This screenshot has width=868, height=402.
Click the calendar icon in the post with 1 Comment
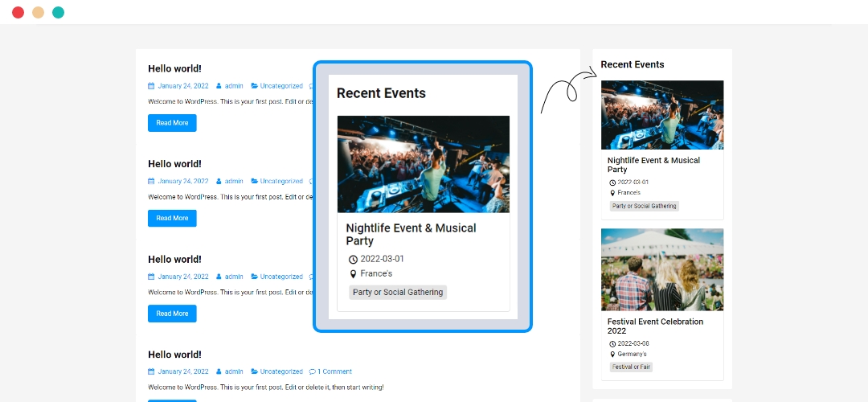click(151, 371)
